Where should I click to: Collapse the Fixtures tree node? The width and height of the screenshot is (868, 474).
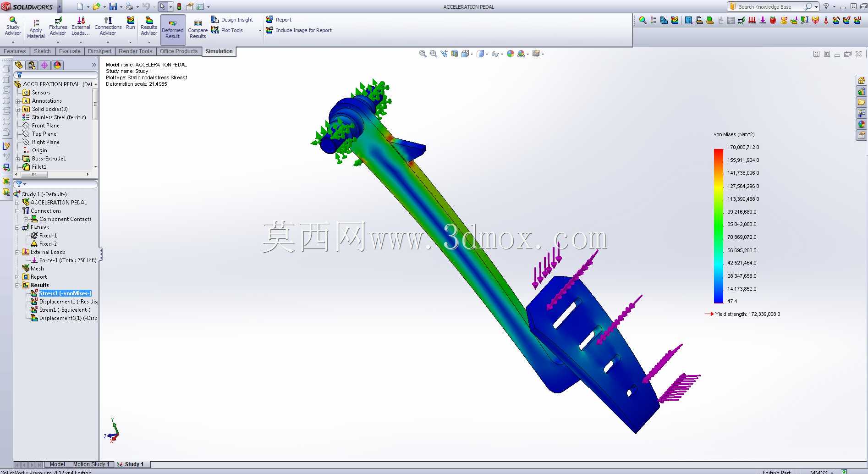(x=17, y=227)
